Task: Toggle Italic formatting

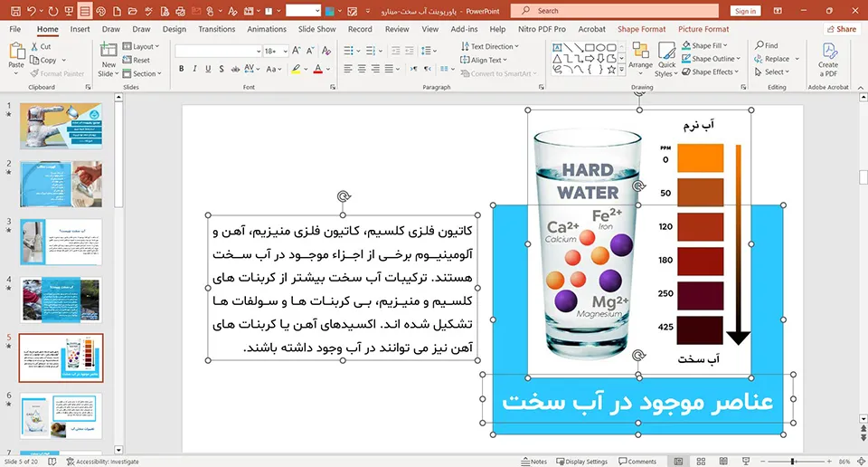Action: [x=194, y=69]
